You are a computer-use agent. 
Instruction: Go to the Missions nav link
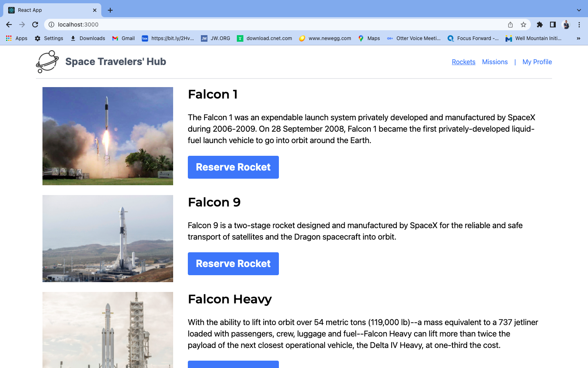(495, 62)
